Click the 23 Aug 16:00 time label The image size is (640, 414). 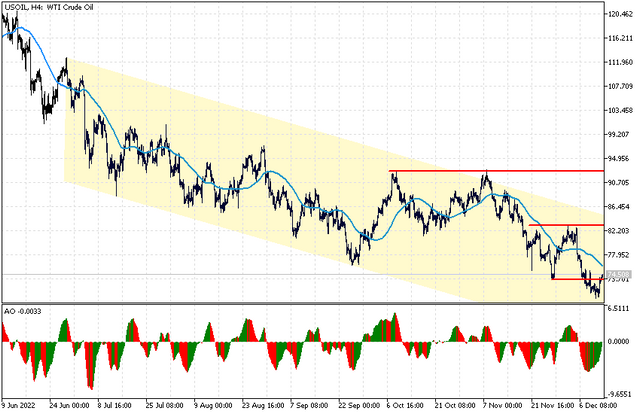coord(263,405)
